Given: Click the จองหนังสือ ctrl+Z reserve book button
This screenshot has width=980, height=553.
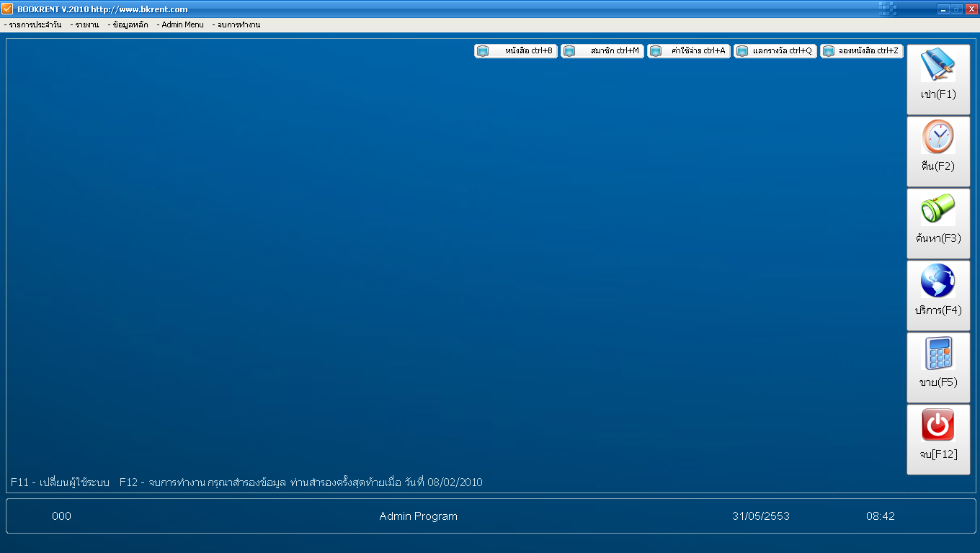Looking at the screenshot, I should coord(862,51).
